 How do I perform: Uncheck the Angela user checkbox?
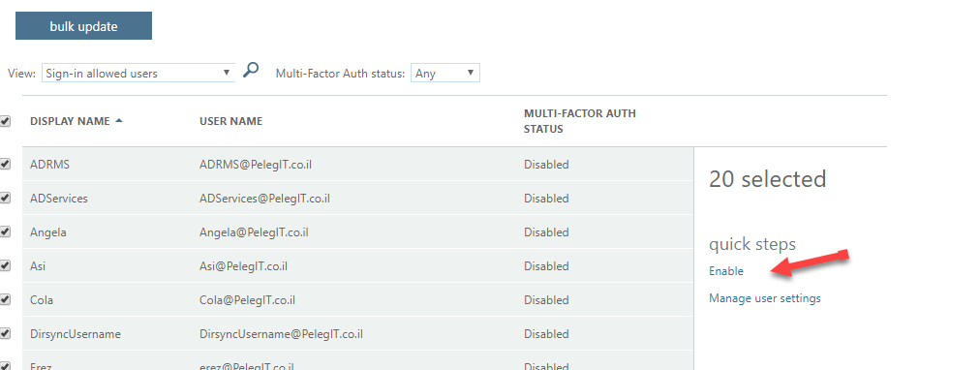[x=5, y=231]
